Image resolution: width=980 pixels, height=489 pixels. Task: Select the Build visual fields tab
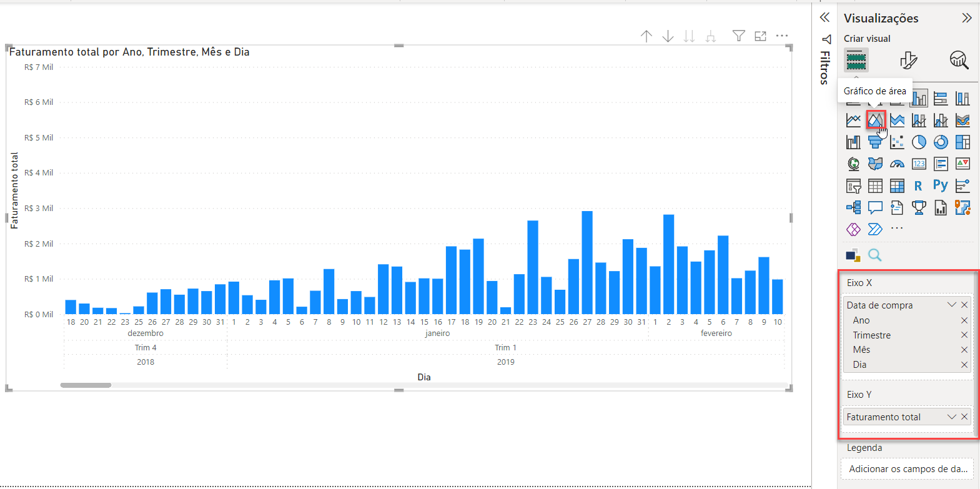856,61
